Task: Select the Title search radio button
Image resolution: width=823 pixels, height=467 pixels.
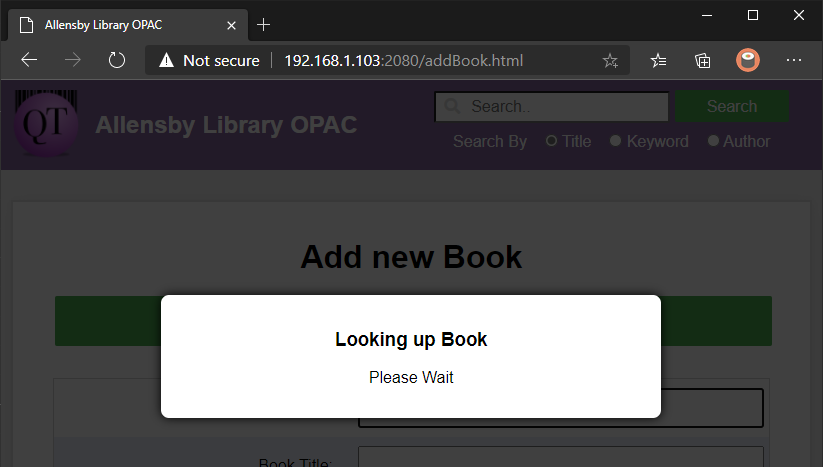Action: tap(551, 141)
